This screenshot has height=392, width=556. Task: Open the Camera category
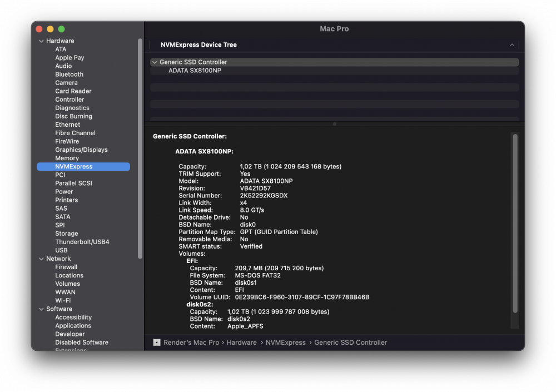(66, 83)
